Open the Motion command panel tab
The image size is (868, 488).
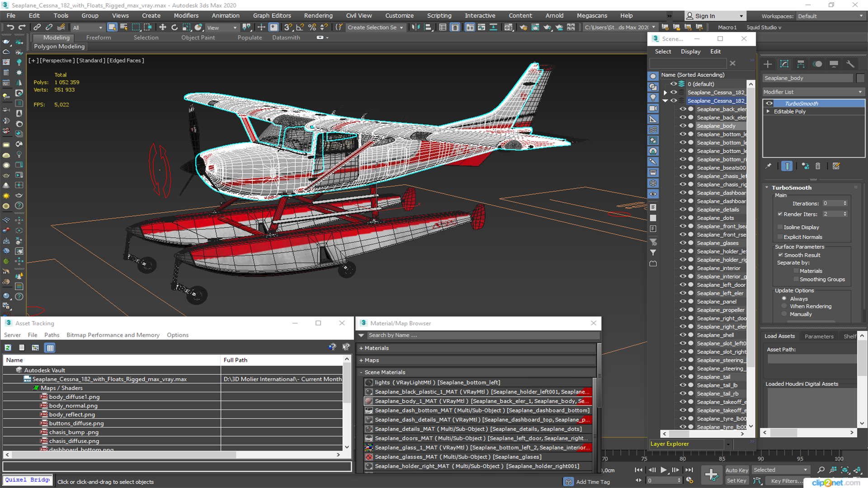tap(817, 64)
